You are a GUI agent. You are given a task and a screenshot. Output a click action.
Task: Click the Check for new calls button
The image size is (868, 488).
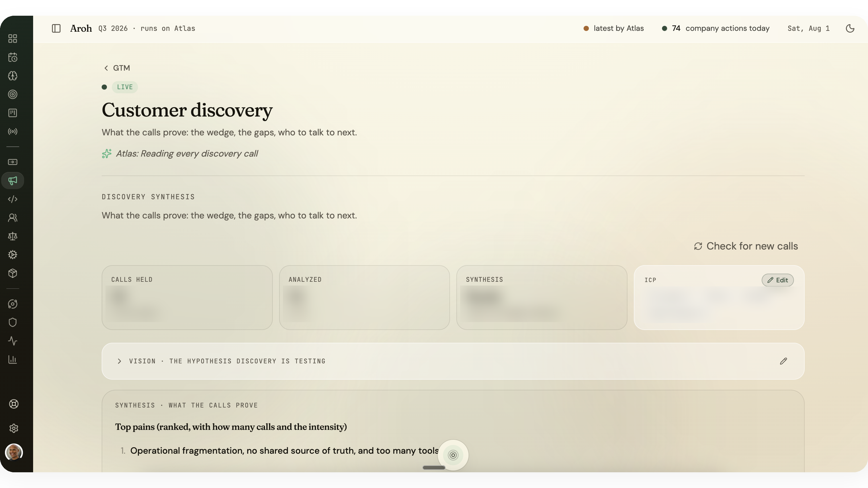(x=746, y=246)
